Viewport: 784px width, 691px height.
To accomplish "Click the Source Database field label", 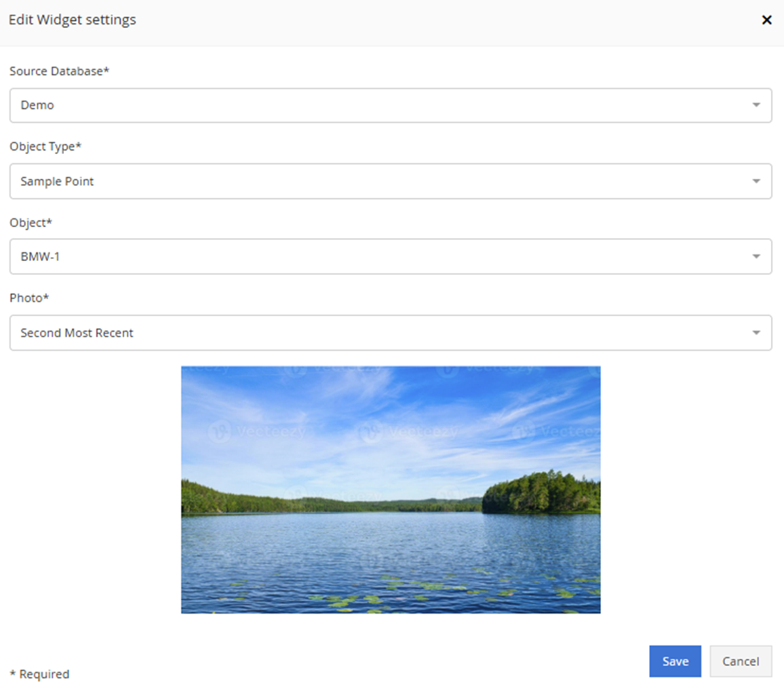I will tap(59, 71).
